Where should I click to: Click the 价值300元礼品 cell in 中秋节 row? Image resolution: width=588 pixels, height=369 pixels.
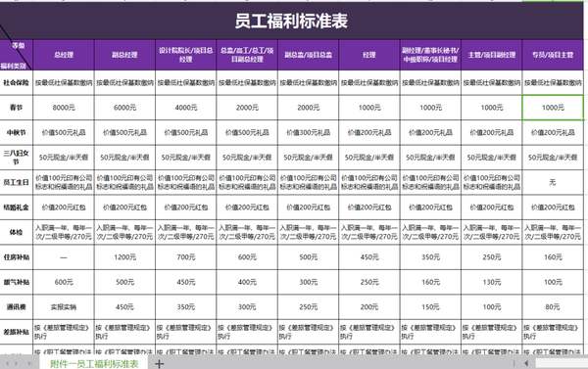(x=309, y=132)
